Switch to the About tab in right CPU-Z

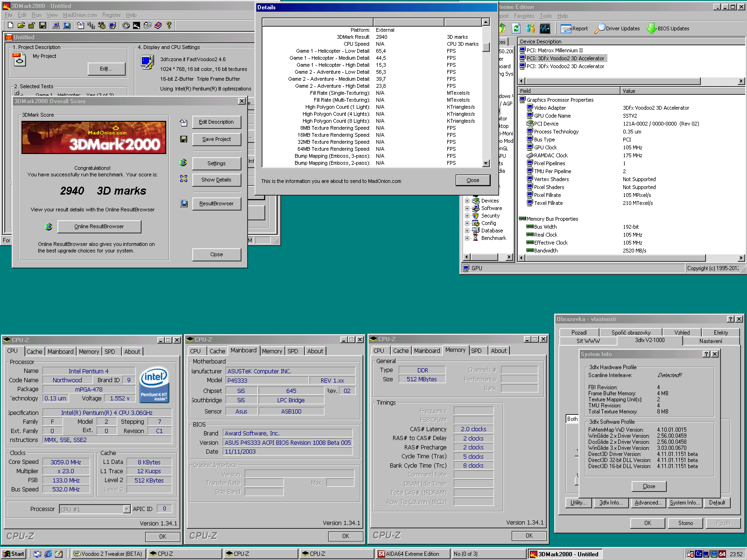pyautogui.click(x=499, y=351)
